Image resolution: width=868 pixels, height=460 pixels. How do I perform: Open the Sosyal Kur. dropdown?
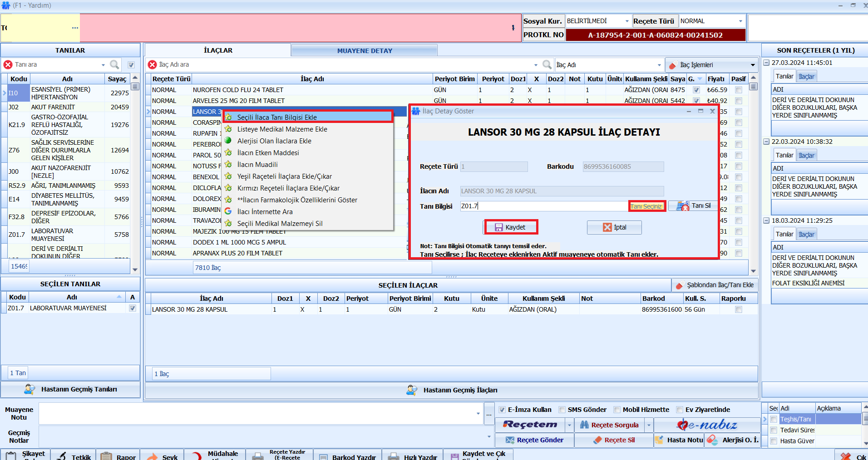click(x=627, y=21)
